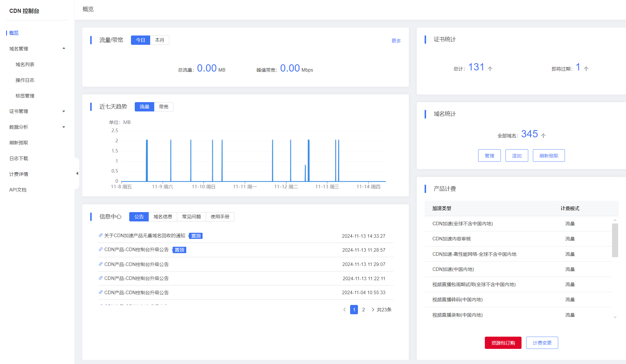The image size is (626, 364).
Task: Go to next announcements page arrow
Action: [373, 310]
